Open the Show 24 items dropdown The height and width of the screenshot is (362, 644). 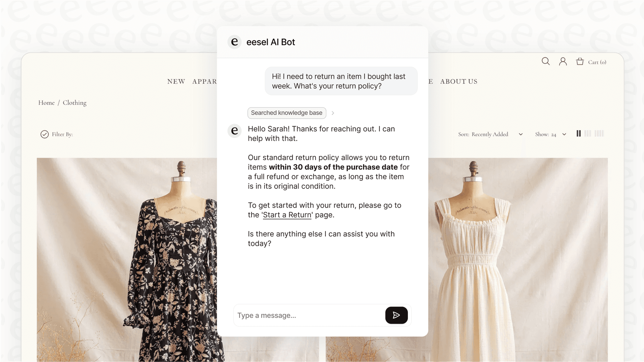coord(550,134)
